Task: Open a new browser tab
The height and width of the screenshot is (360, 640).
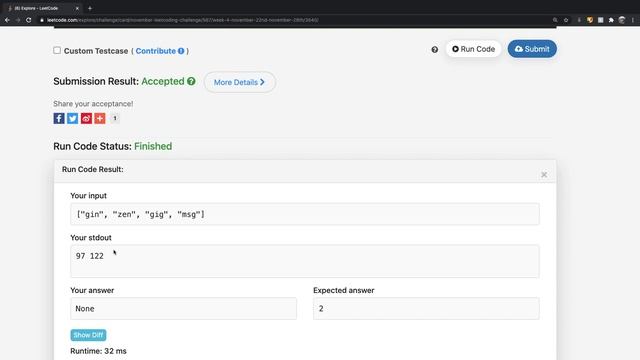Action: (90, 8)
